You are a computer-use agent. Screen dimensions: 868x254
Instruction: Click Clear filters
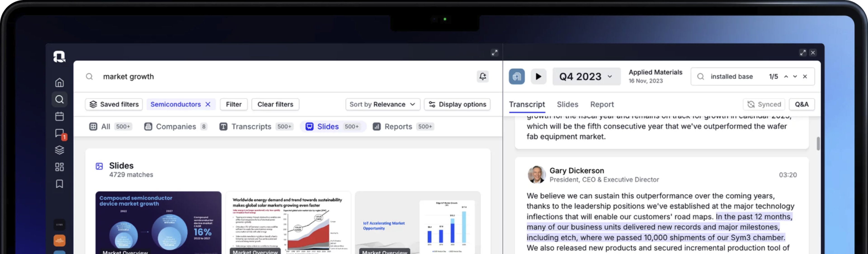pyautogui.click(x=275, y=105)
